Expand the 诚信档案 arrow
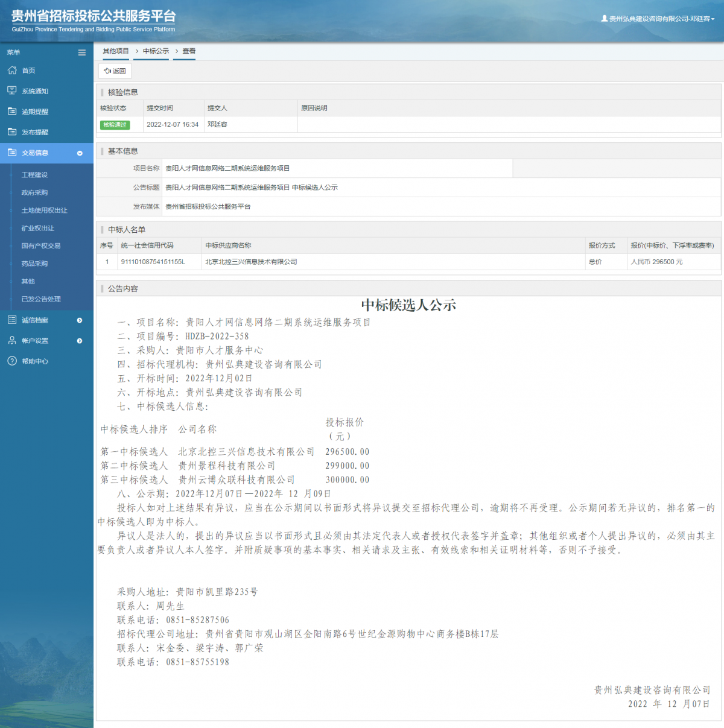724x728 pixels. pos(80,320)
